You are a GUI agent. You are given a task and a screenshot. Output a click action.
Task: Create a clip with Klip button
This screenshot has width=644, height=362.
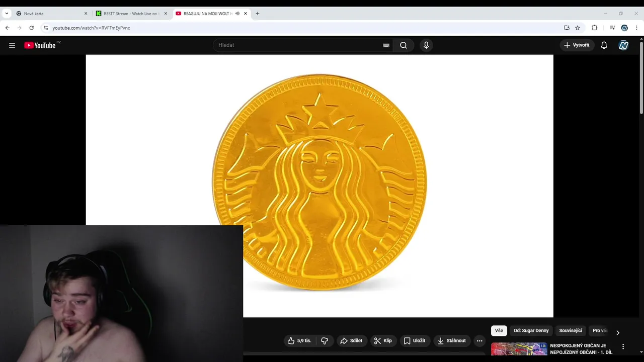click(382, 341)
